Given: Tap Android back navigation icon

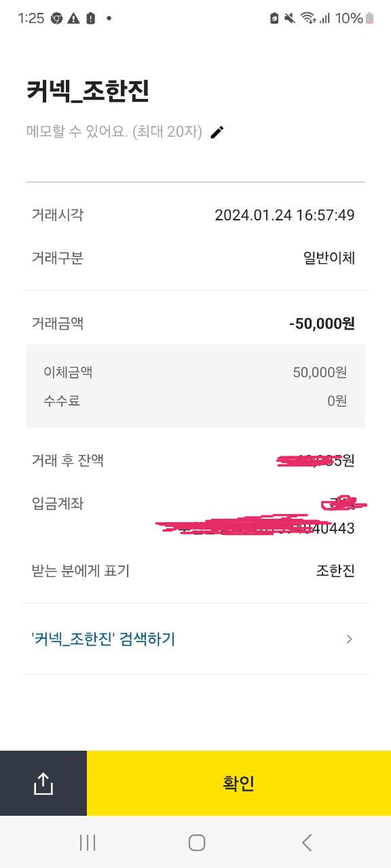Looking at the screenshot, I should (x=307, y=842).
